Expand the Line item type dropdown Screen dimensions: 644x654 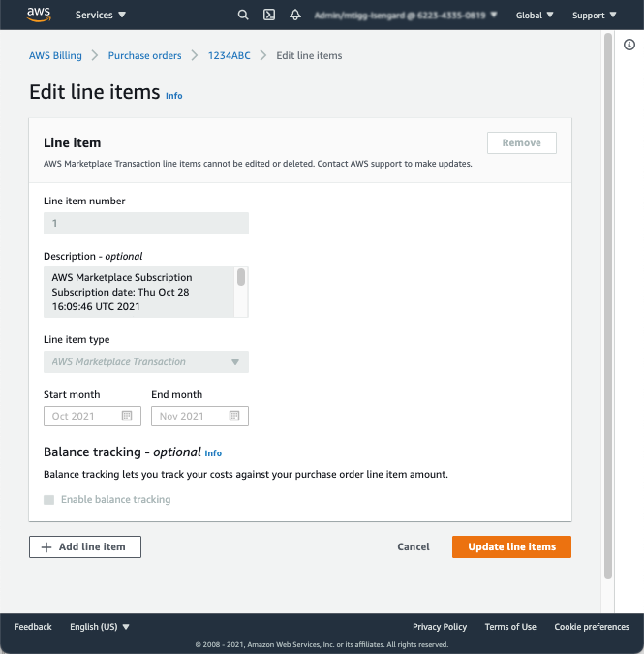[x=146, y=362]
